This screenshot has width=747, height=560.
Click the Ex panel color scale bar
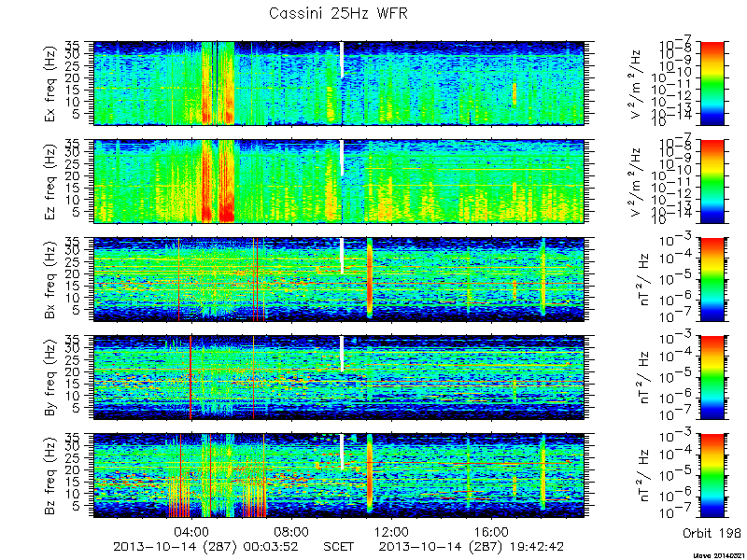tap(712, 83)
